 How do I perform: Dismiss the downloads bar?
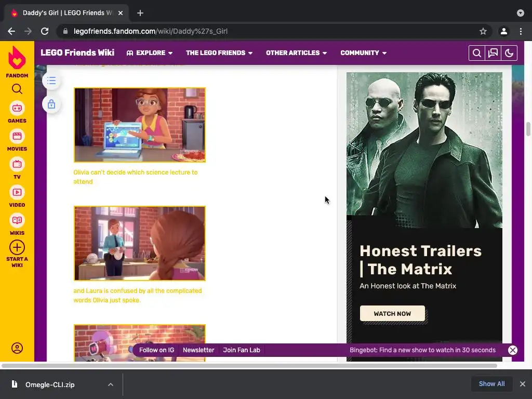(523, 384)
